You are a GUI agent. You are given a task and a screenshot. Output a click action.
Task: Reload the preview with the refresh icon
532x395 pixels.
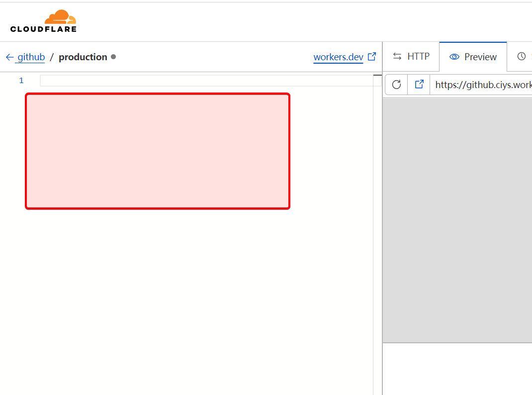point(396,85)
